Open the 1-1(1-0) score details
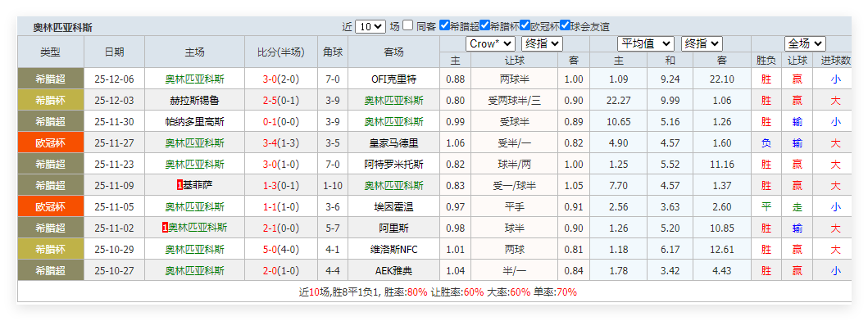Screen dimensions: 868x321 pos(280,207)
